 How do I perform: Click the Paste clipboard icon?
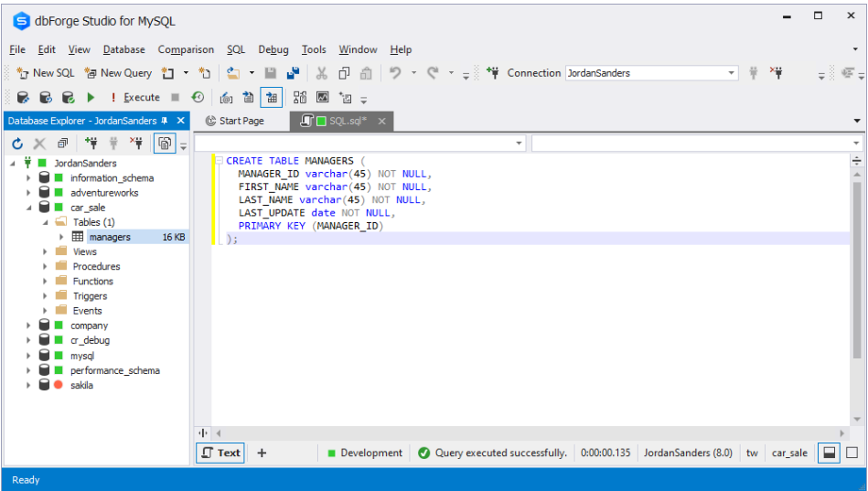click(366, 73)
